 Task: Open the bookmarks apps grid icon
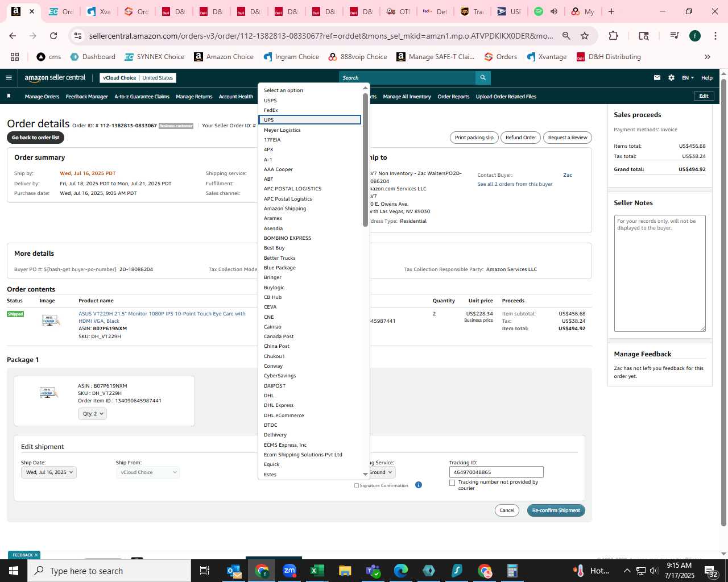pyautogui.click(x=15, y=57)
